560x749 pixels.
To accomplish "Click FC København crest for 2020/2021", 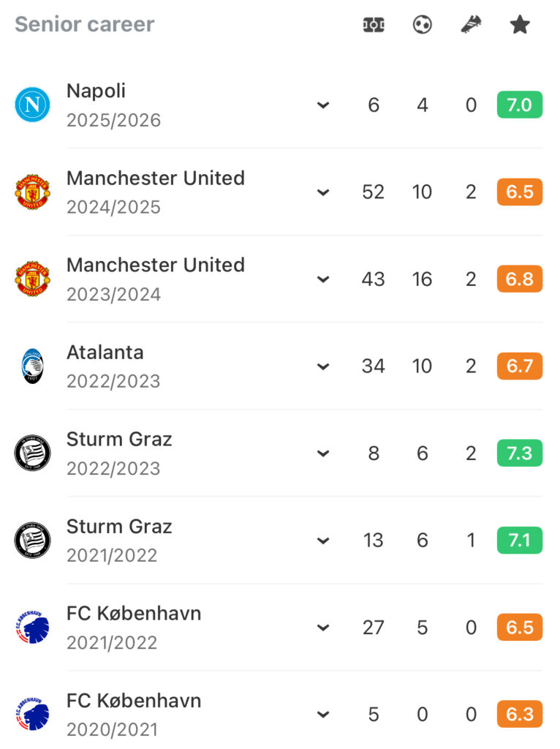I will click(x=32, y=715).
